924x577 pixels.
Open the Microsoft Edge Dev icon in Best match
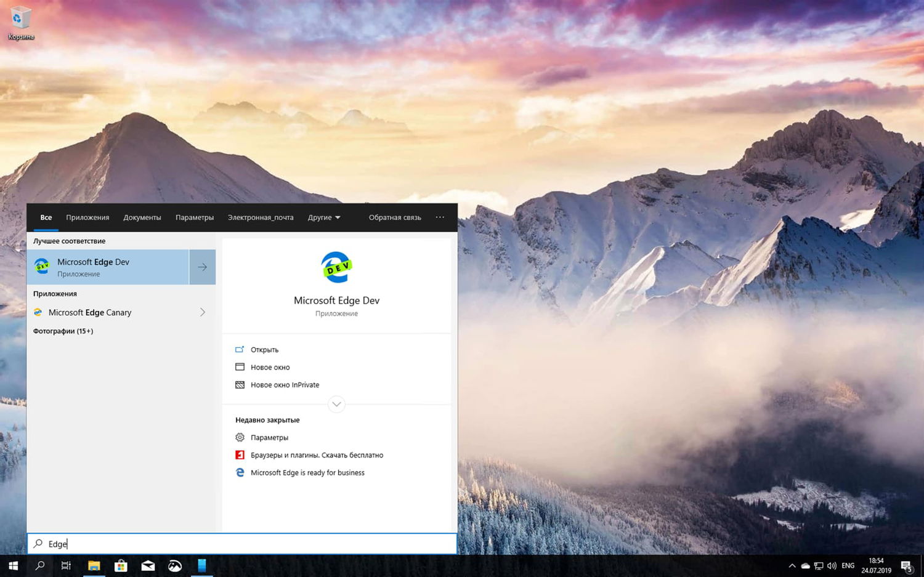(x=41, y=266)
